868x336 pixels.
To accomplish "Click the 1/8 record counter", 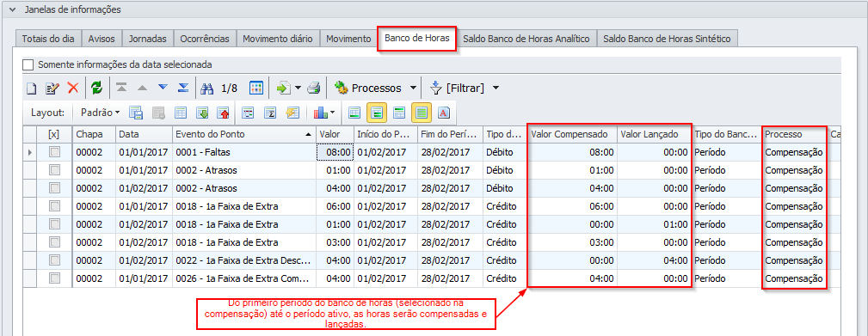I will click(x=229, y=88).
